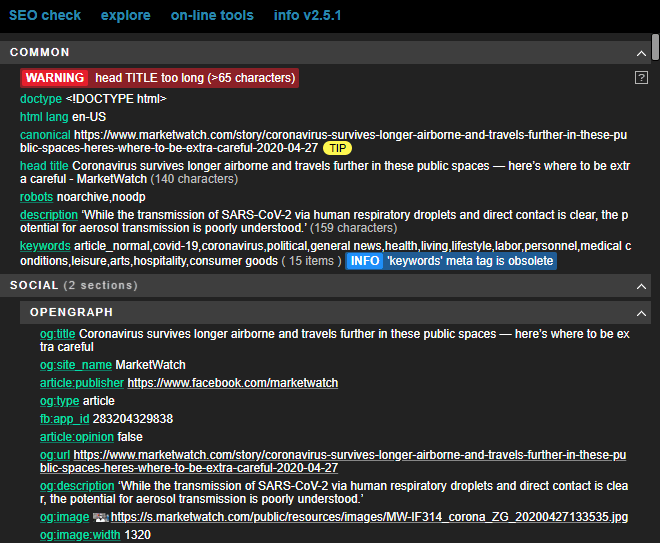Open the on-line tools tab
660x543 pixels.
coord(212,15)
